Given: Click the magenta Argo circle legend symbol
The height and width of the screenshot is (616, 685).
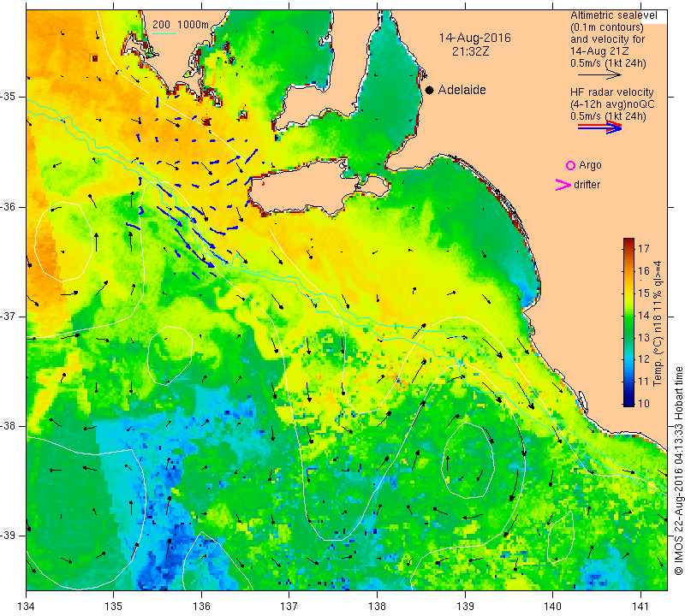Looking at the screenshot, I should click(570, 165).
